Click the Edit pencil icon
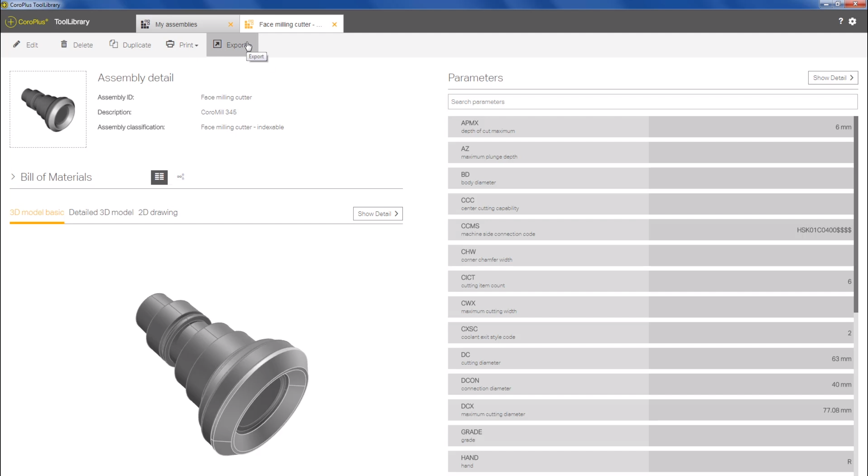This screenshot has height=476, width=868. click(x=17, y=44)
